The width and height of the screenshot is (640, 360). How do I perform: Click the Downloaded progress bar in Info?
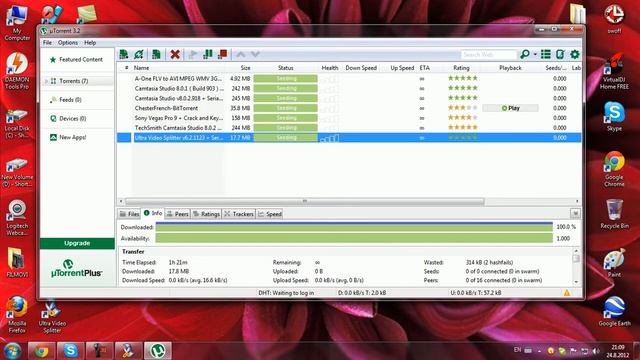(x=354, y=227)
